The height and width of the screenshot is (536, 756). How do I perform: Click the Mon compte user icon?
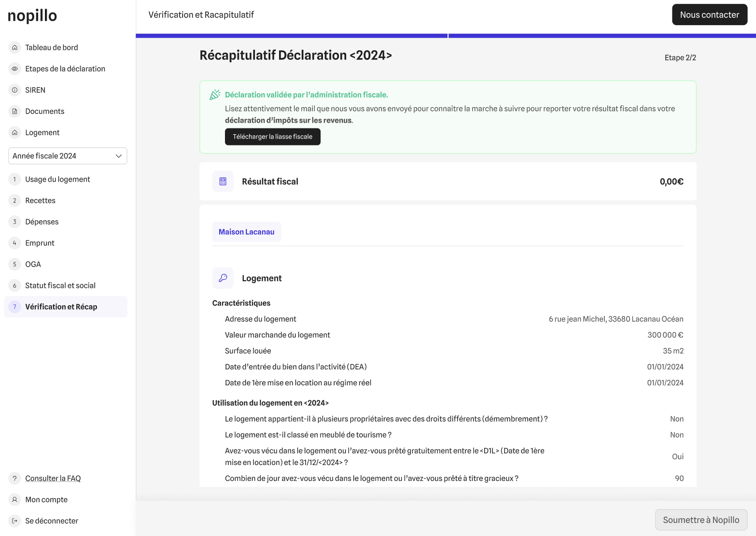[x=14, y=499]
